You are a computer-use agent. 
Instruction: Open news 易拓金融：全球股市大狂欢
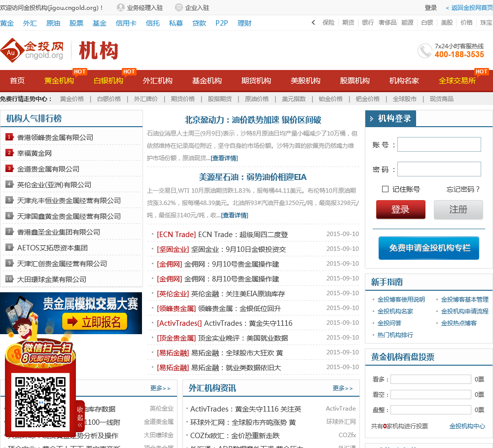point(237,353)
